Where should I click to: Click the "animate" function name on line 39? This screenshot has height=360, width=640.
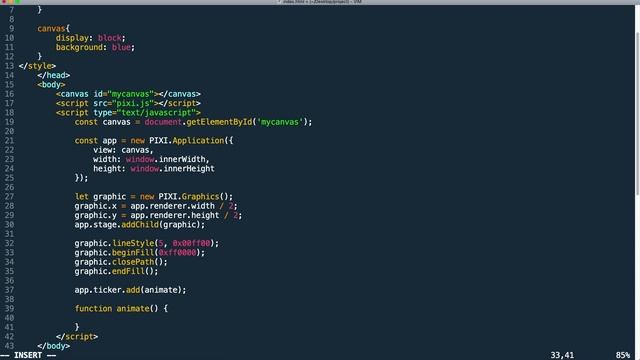(133, 309)
